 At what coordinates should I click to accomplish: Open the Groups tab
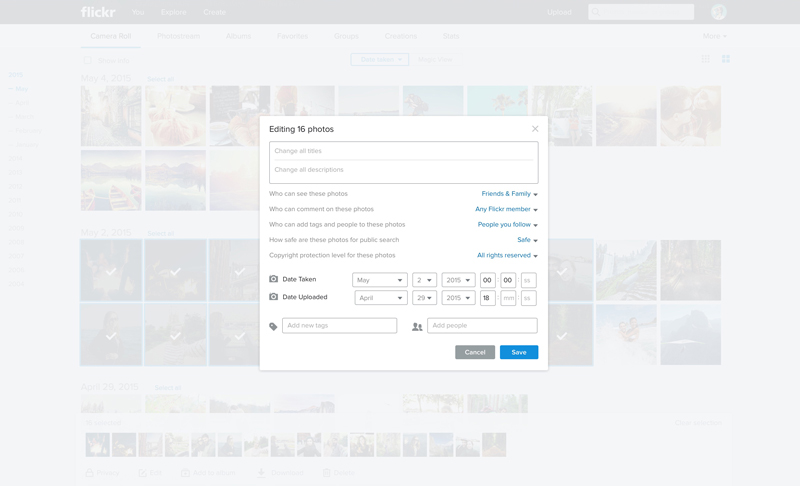click(346, 36)
